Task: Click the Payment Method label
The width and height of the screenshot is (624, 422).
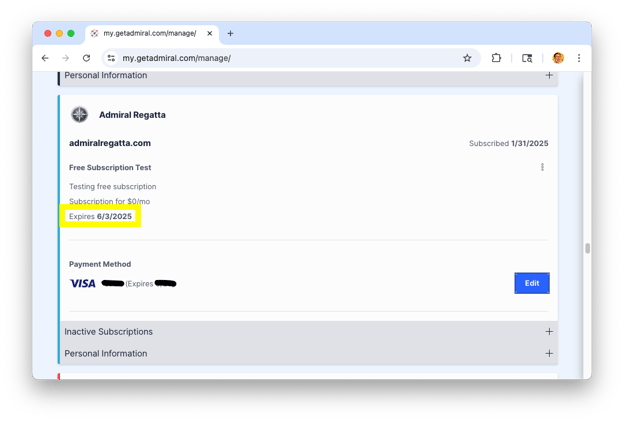Action: [x=100, y=264]
